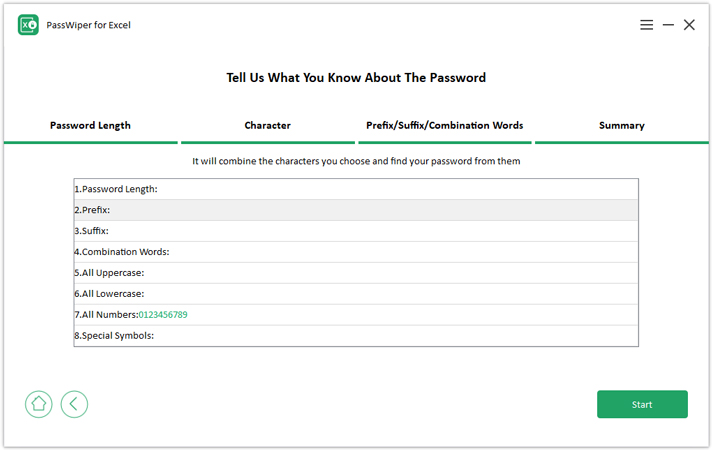Viewport: 712px width, 450px height.
Task: Click the home icon button
Action: (39, 404)
